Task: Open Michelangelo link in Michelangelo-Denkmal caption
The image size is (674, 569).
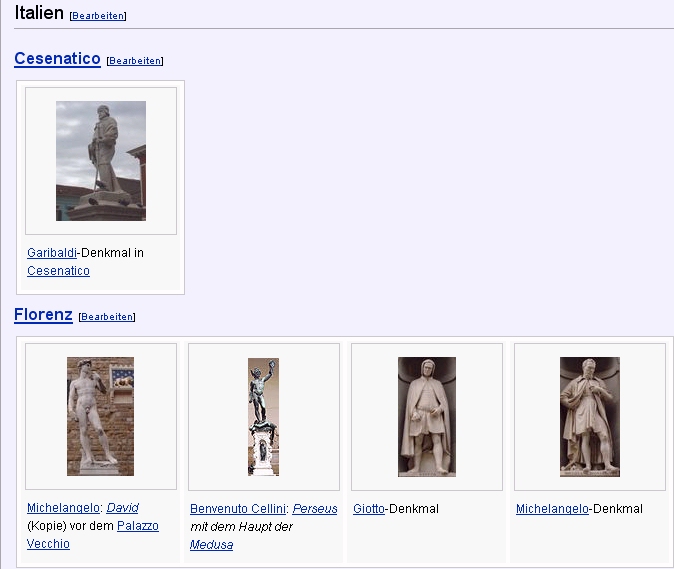Action: (x=551, y=509)
